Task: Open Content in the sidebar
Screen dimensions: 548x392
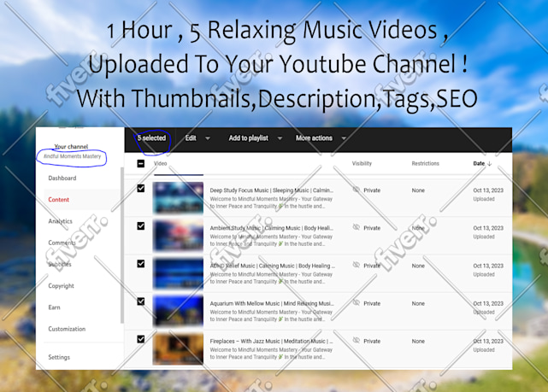Action: click(x=59, y=200)
